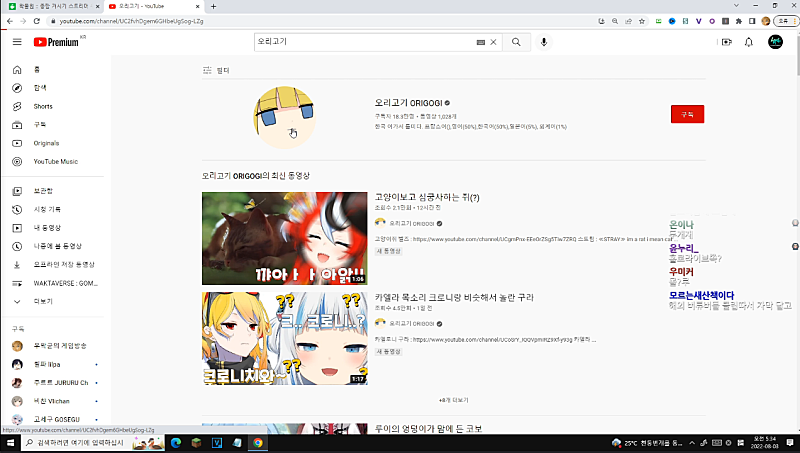Go back with the browser back arrow
Viewport: 800px width, 453px height.
pyautogui.click(x=10, y=21)
